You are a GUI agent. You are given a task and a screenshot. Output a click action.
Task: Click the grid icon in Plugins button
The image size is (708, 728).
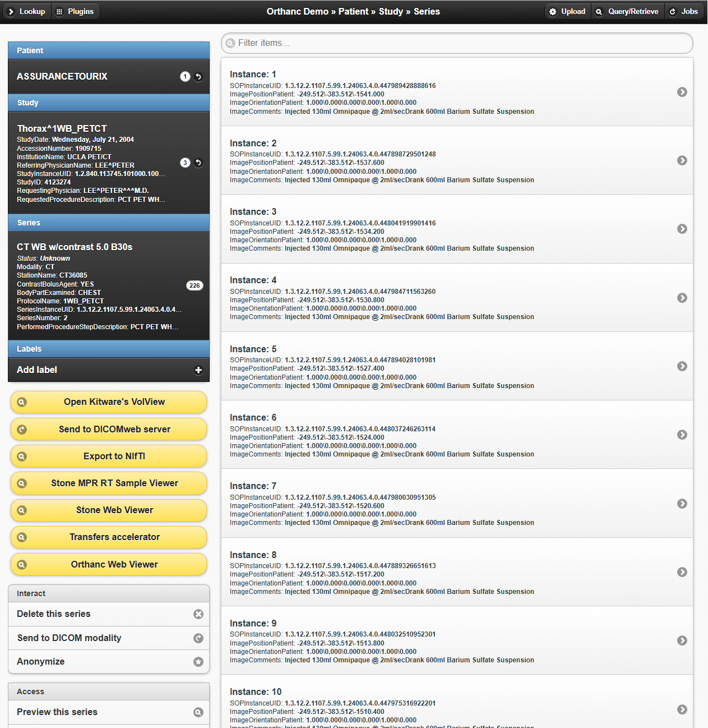point(59,12)
